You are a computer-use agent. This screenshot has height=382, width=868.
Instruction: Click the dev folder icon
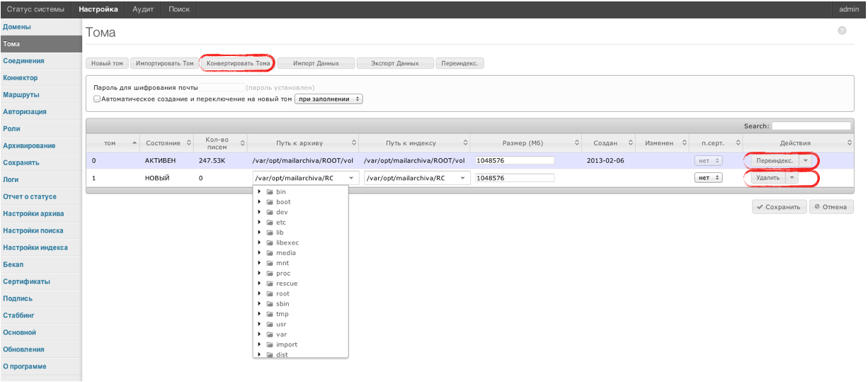pyautogui.click(x=270, y=212)
